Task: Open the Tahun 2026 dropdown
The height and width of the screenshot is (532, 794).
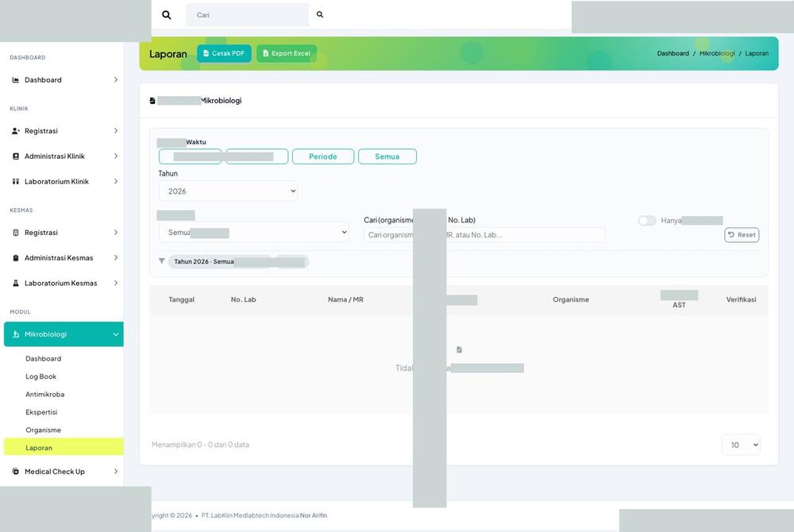Action: click(229, 191)
